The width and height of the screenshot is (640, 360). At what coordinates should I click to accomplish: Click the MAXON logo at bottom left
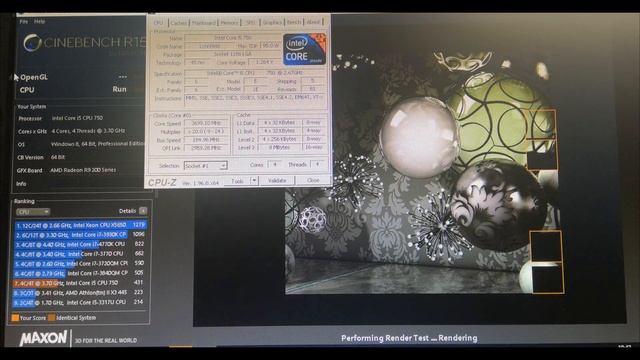click(x=43, y=338)
